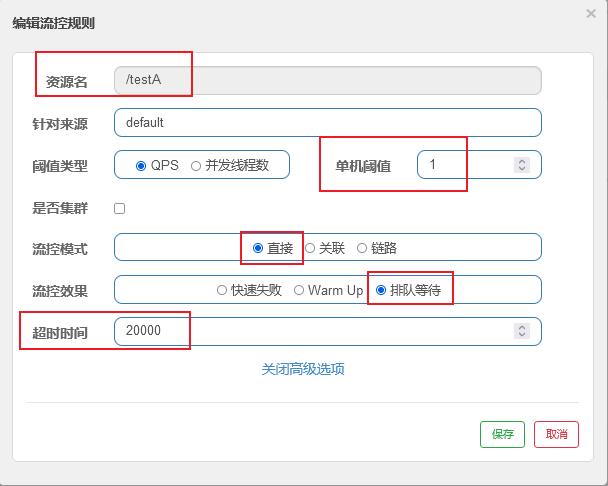Enable the 是否集群 checkbox
The height and width of the screenshot is (486, 608).
point(120,208)
